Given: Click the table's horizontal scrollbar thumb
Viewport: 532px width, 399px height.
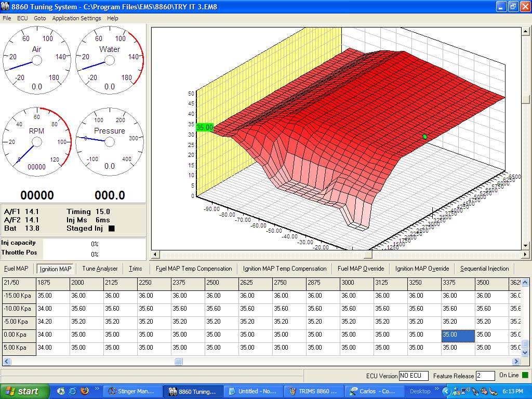Looking at the screenshot, I should [x=178, y=361].
